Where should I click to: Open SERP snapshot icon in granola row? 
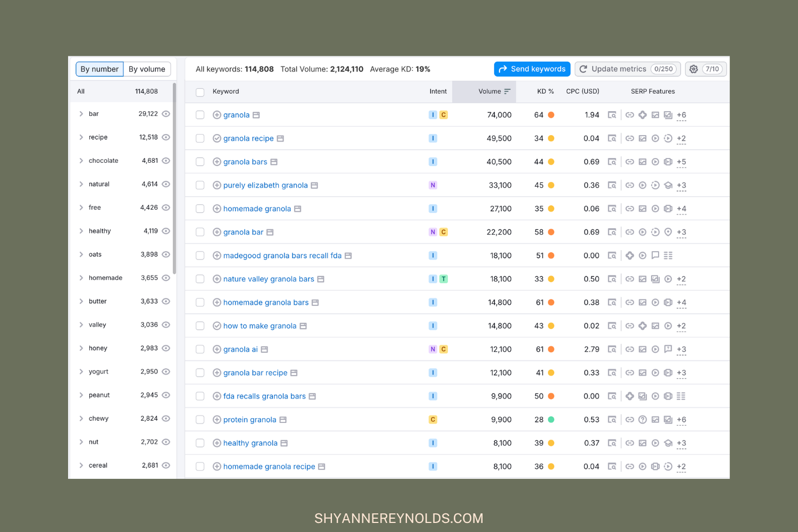pos(612,115)
